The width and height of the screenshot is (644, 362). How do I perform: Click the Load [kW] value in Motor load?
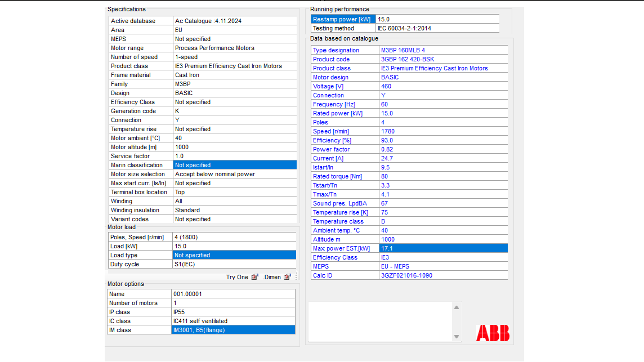point(234,246)
